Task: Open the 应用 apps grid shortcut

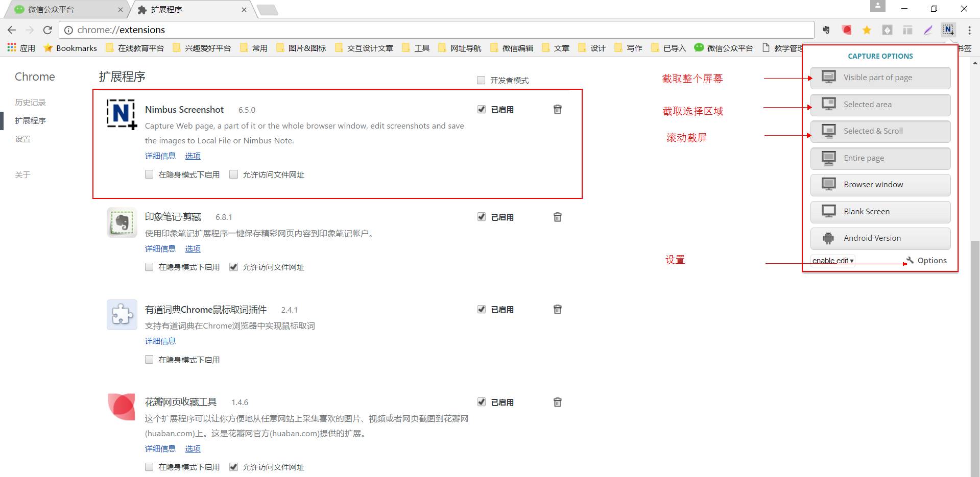Action: click(x=21, y=48)
